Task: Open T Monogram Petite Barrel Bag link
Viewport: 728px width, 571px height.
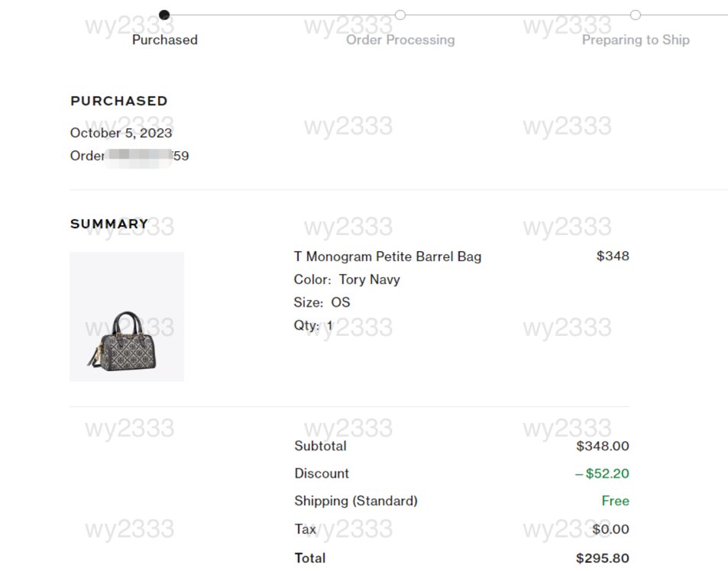Action: (x=387, y=256)
